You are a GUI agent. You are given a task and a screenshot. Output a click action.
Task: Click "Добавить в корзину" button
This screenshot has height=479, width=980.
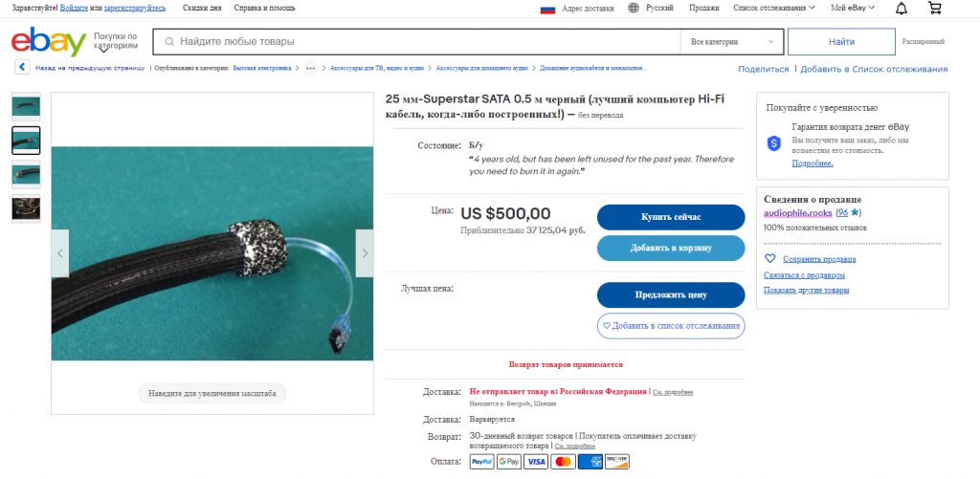(x=670, y=249)
